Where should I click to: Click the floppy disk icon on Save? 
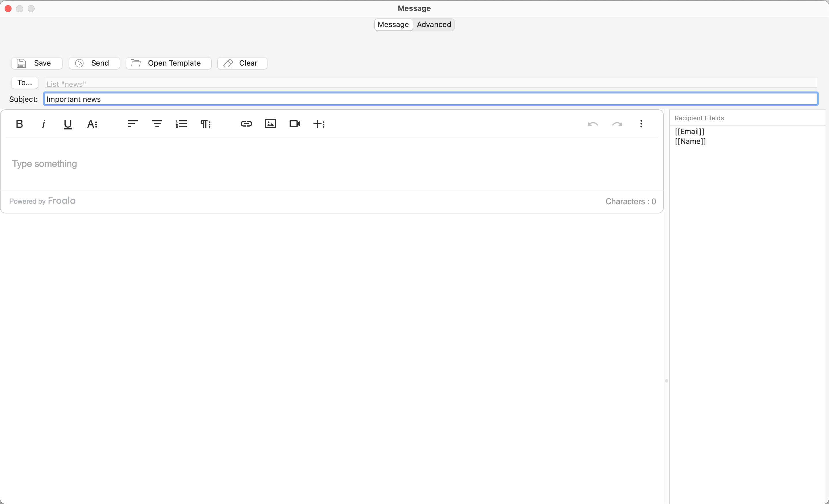(22, 63)
